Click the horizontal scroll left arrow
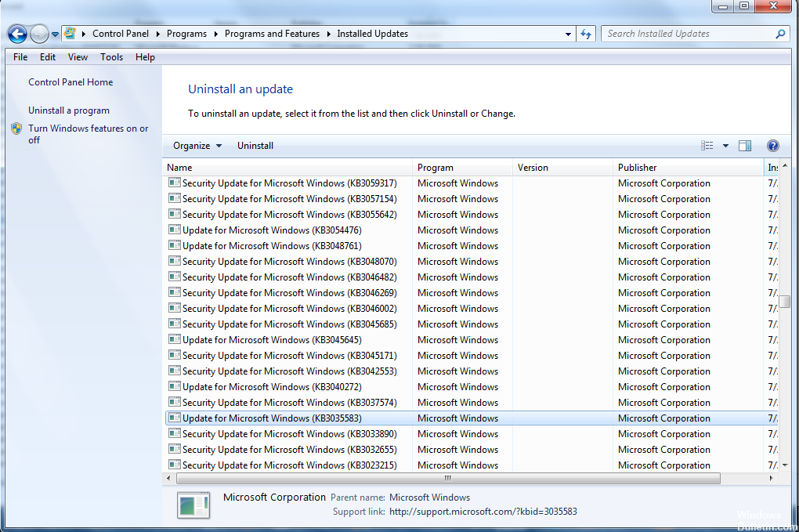Screen dimensions: 799x532 point(168,479)
